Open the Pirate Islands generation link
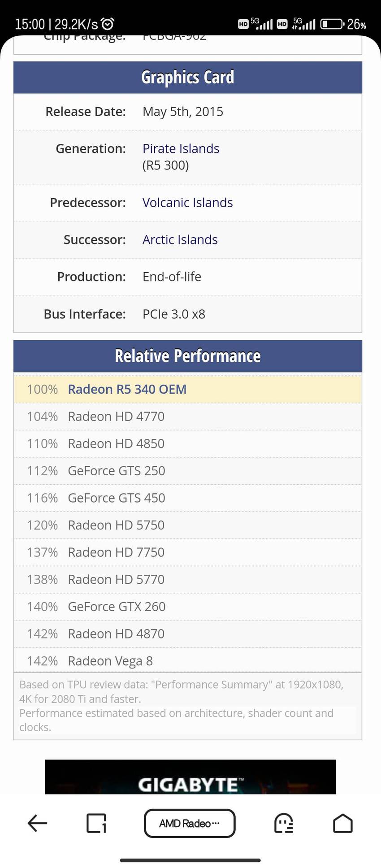Viewport: 381px width, 868px height. tap(181, 148)
